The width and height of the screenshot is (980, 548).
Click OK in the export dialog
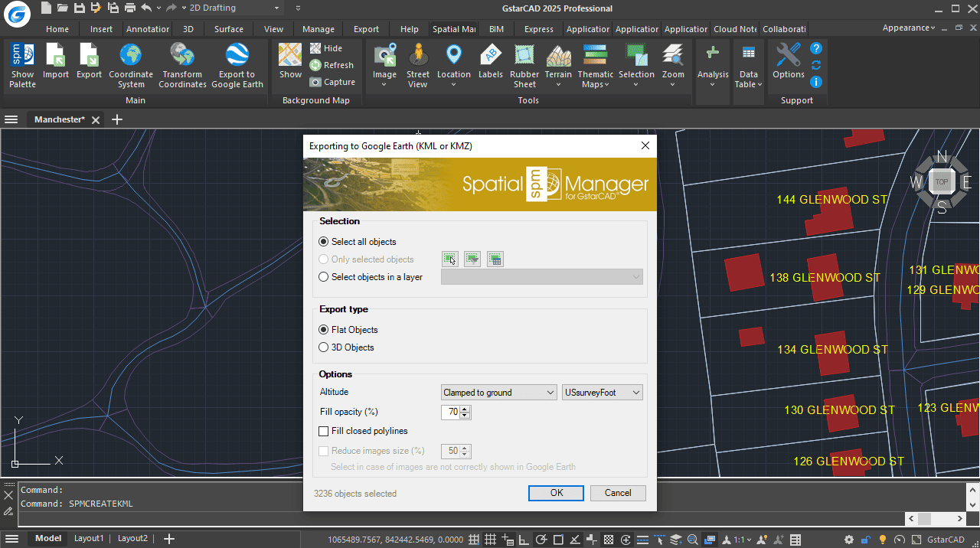point(557,493)
